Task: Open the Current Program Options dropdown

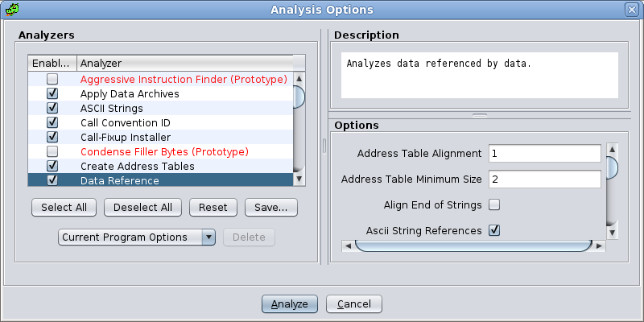Action: (x=137, y=237)
